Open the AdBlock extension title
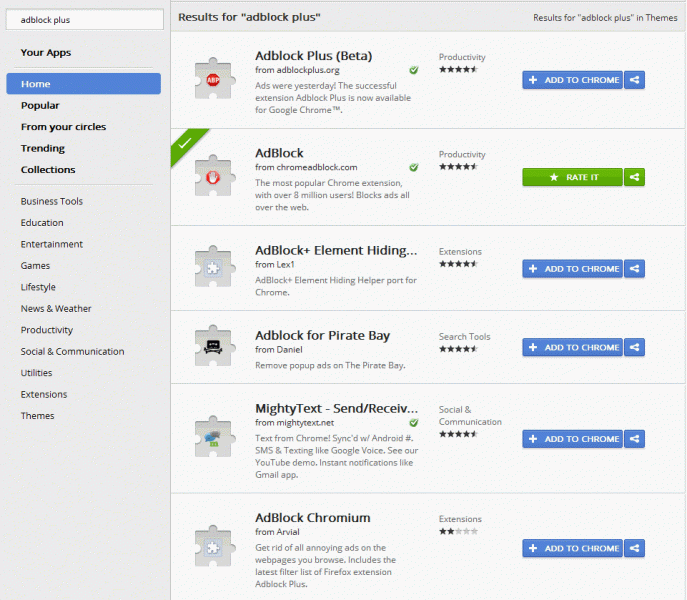This screenshot has height=600, width=687. click(279, 153)
